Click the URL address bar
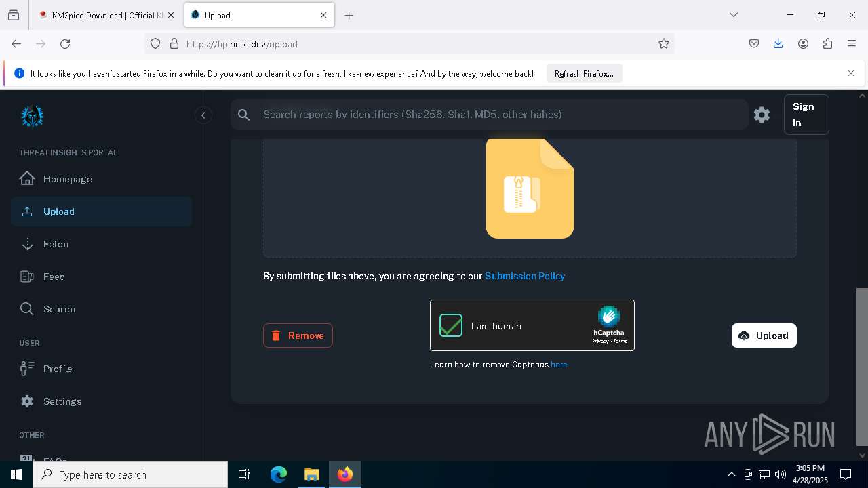 (410, 44)
